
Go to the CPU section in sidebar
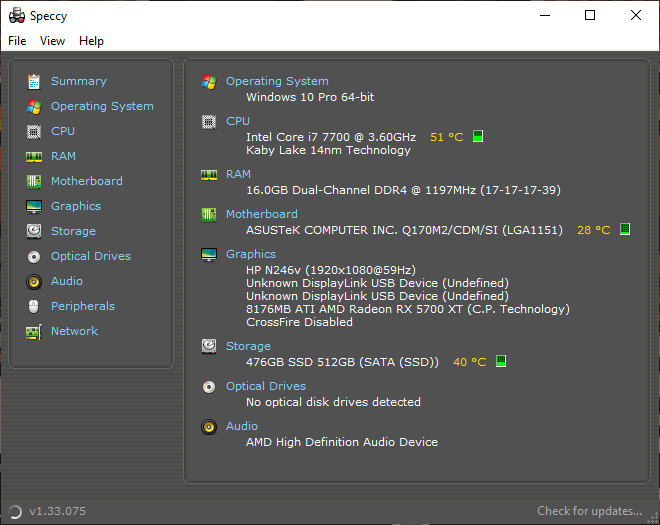point(63,131)
